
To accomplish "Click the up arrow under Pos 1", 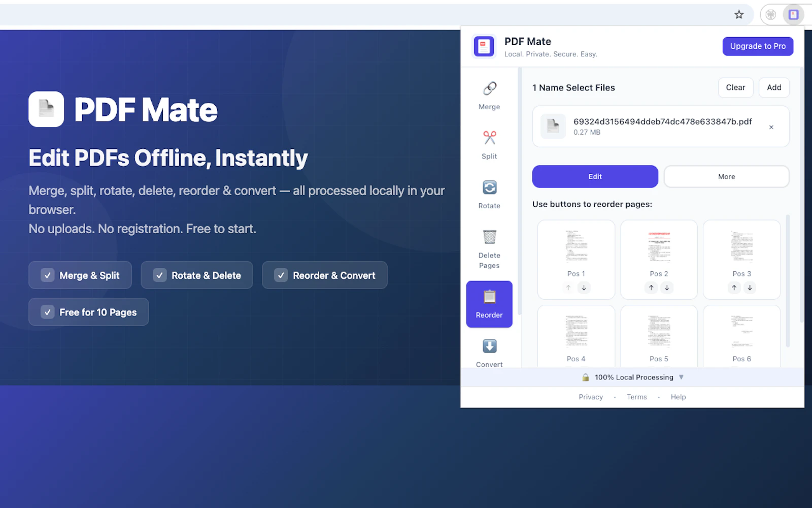I will click(568, 288).
